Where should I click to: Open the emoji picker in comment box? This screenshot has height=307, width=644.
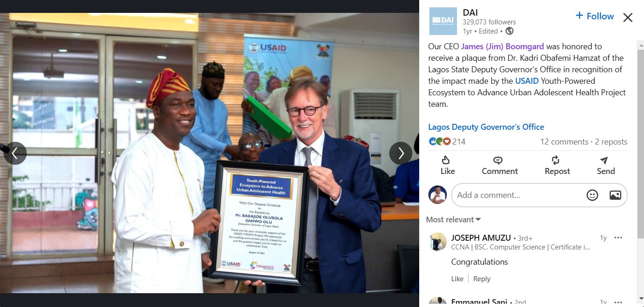[592, 195]
